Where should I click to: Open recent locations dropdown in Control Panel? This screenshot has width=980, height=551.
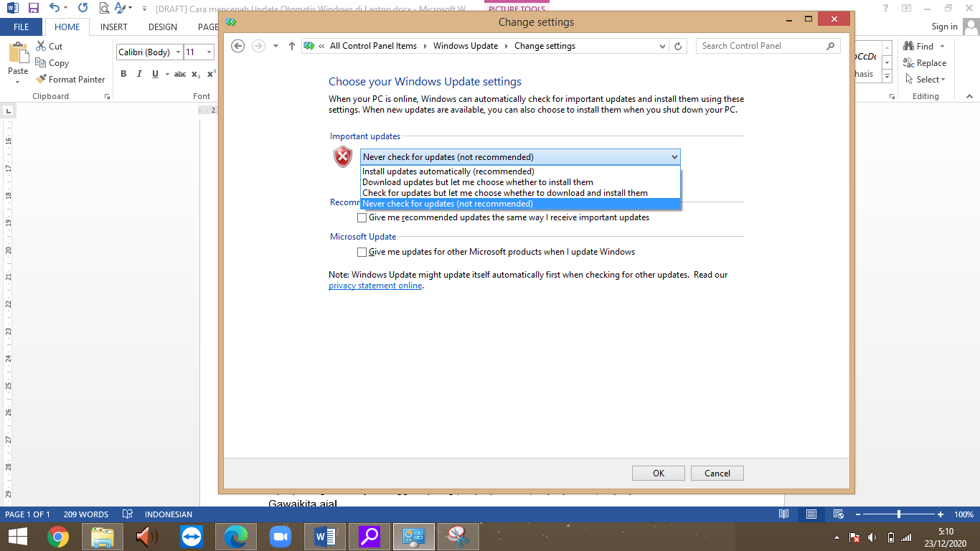point(275,46)
